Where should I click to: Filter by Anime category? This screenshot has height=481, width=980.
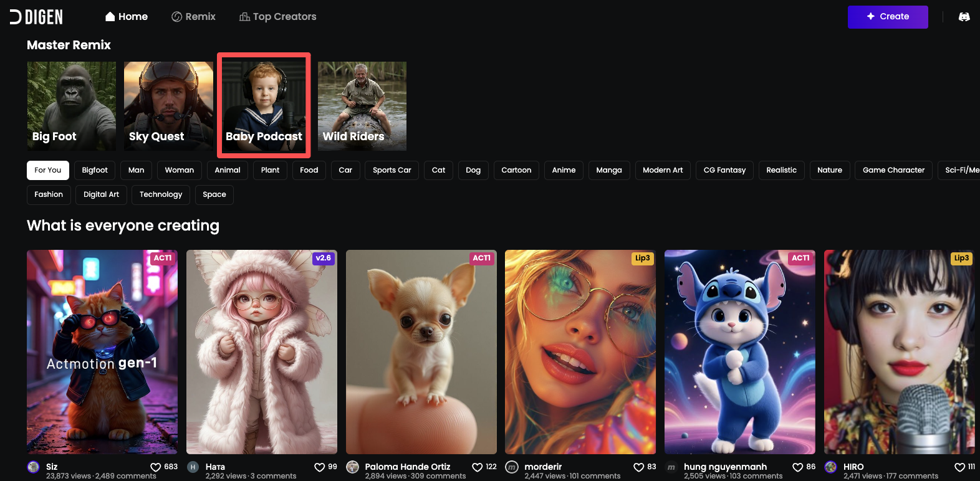tap(564, 170)
